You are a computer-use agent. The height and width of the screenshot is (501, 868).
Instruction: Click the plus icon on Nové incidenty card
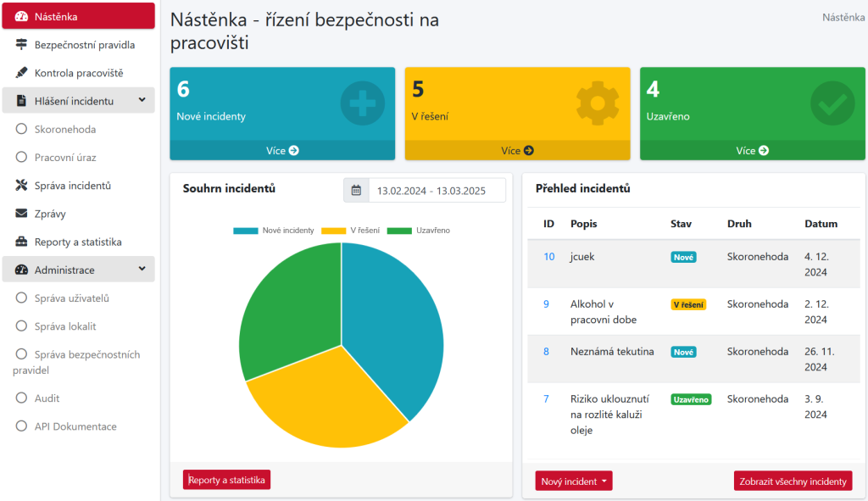(x=362, y=103)
